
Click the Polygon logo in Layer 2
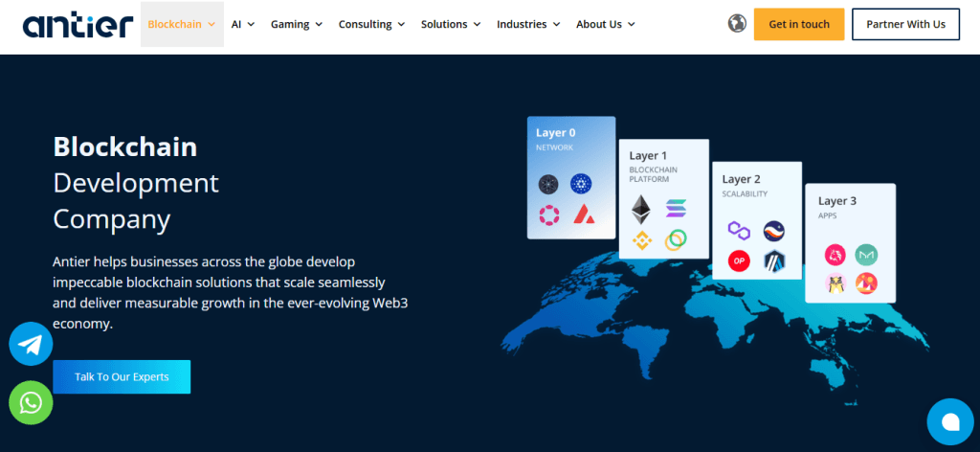click(x=738, y=231)
